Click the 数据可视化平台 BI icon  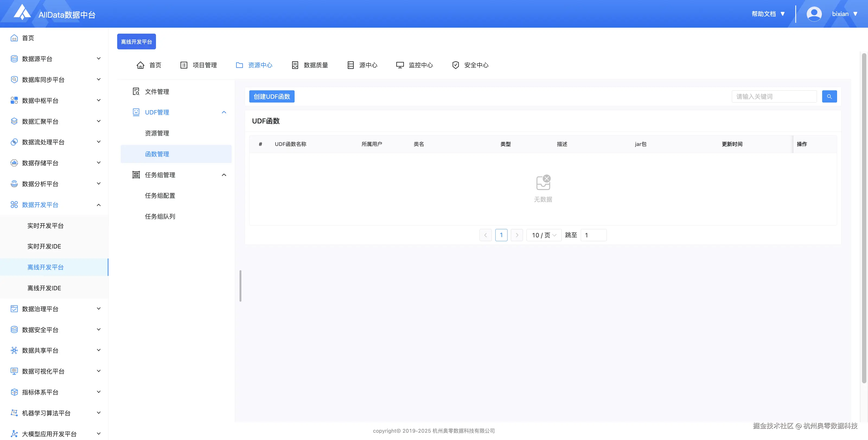(x=14, y=371)
